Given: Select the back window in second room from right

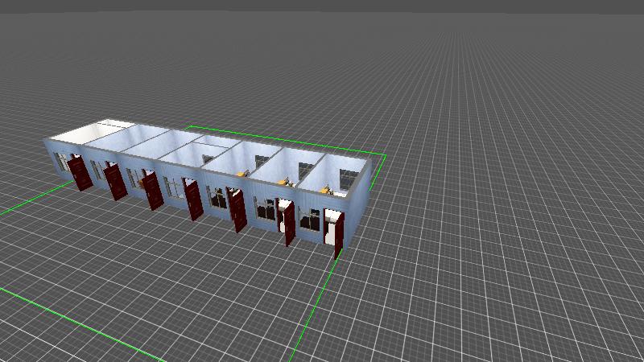Looking at the screenshot, I should [x=306, y=171].
